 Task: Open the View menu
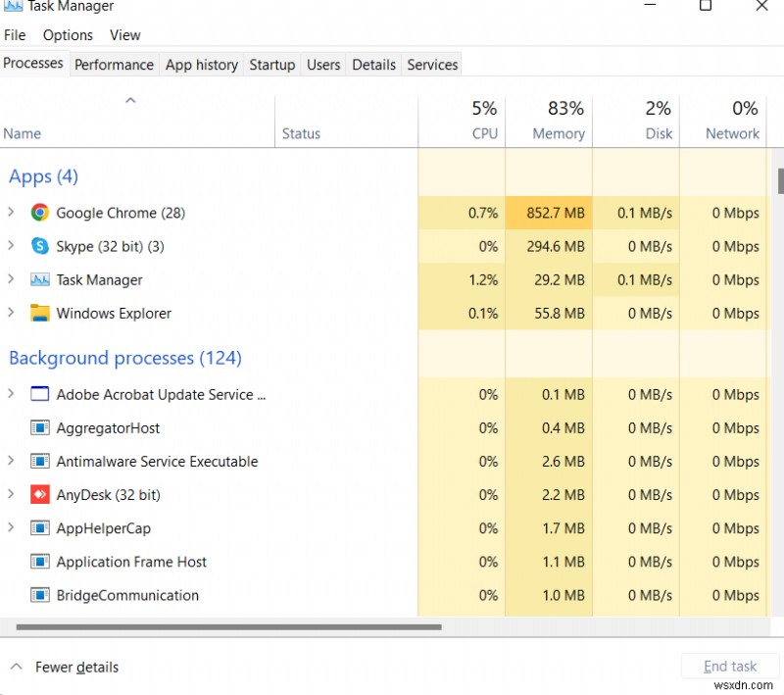tap(124, 34)
